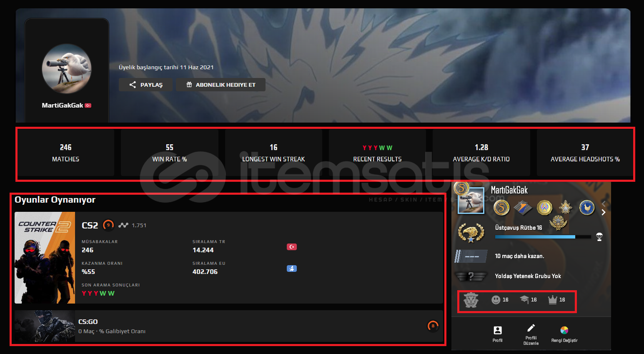Image resolution: width=644 pixels, height=354 pixels.
Task: Click the Oyunlar Oynanıyor heading
Action: point(55,200)
